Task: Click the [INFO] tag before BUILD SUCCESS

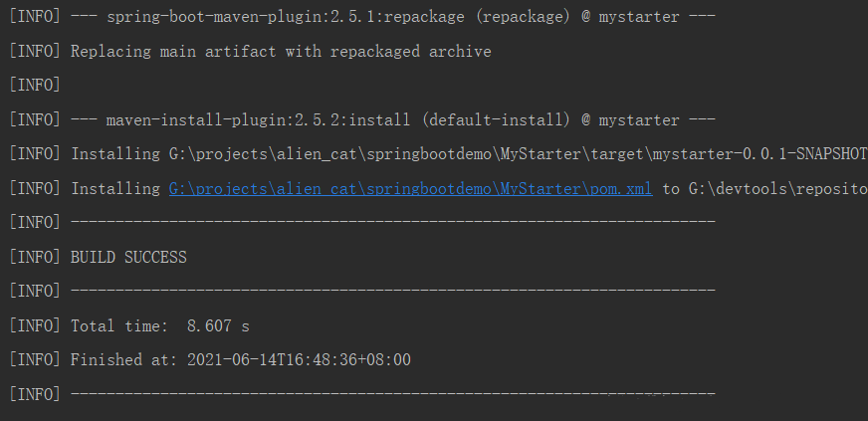Action: (34, 257)
